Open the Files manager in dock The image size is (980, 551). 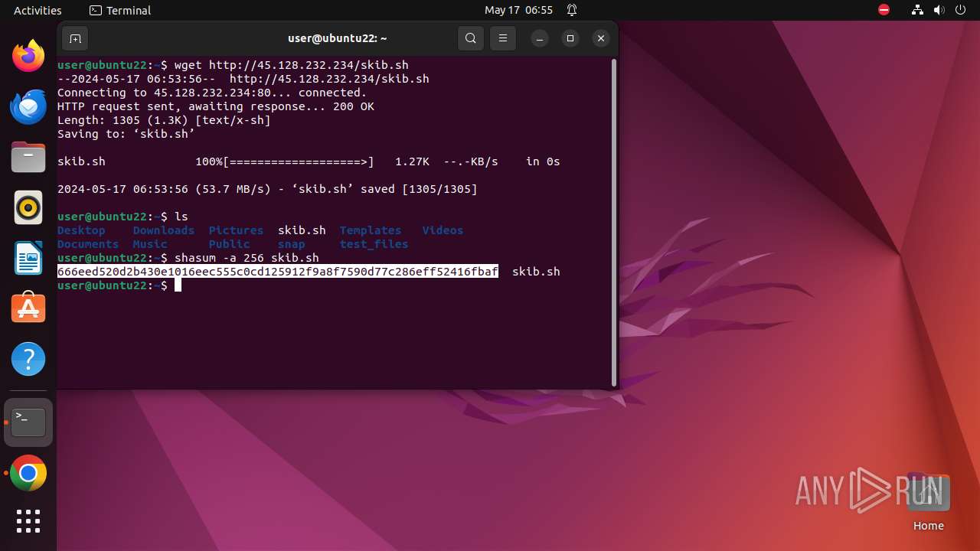coord(28,157)
